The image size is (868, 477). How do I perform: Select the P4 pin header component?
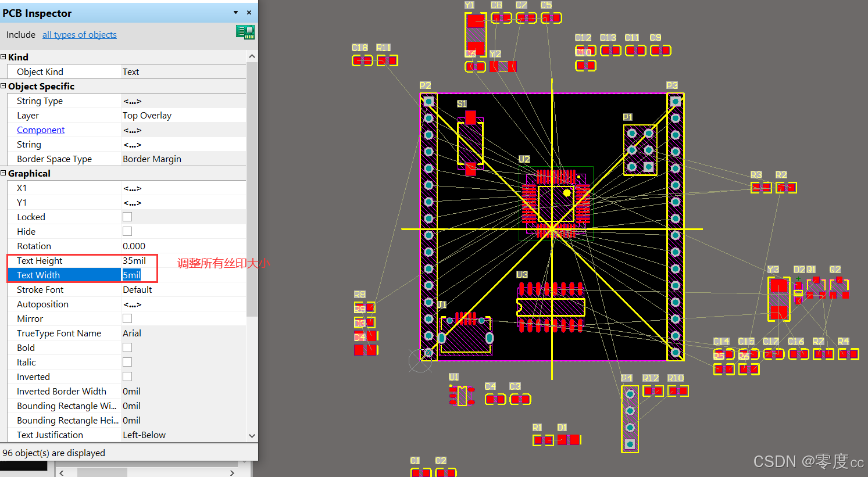point(630,419)
